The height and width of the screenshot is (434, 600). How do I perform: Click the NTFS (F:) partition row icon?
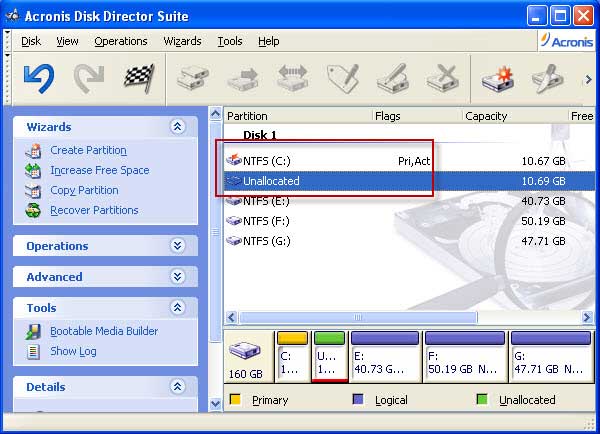point(234,220)
